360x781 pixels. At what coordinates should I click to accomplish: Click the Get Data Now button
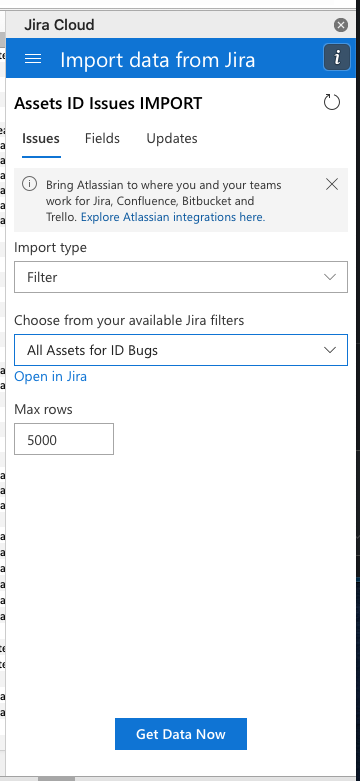[181, 734]
